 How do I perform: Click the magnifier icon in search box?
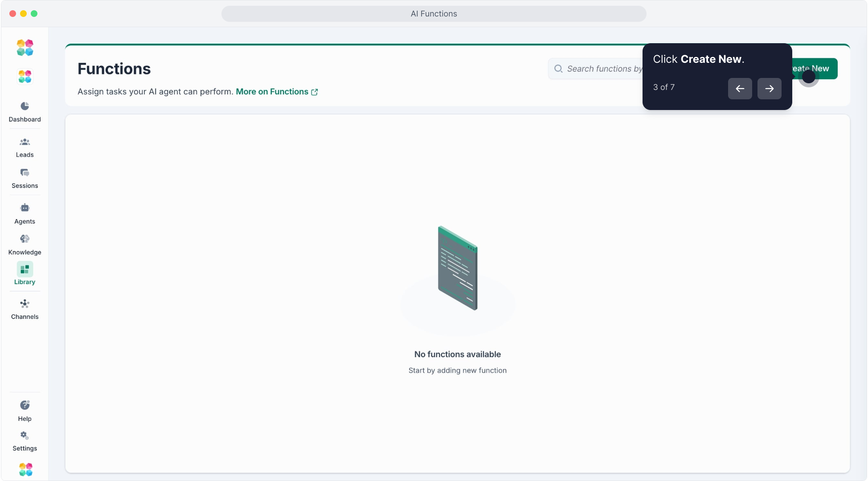click(558, 69)
